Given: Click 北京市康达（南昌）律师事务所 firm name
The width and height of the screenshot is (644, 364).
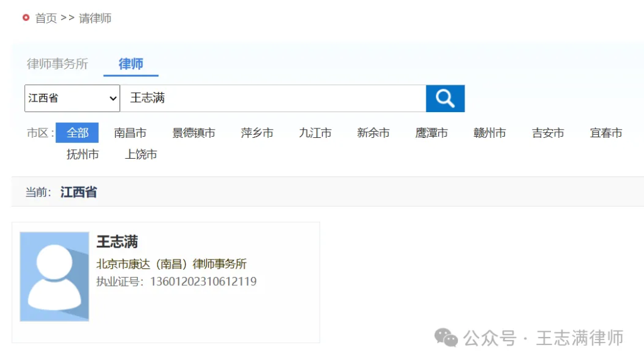Looking at the screenshot, I should coord(173,263).
